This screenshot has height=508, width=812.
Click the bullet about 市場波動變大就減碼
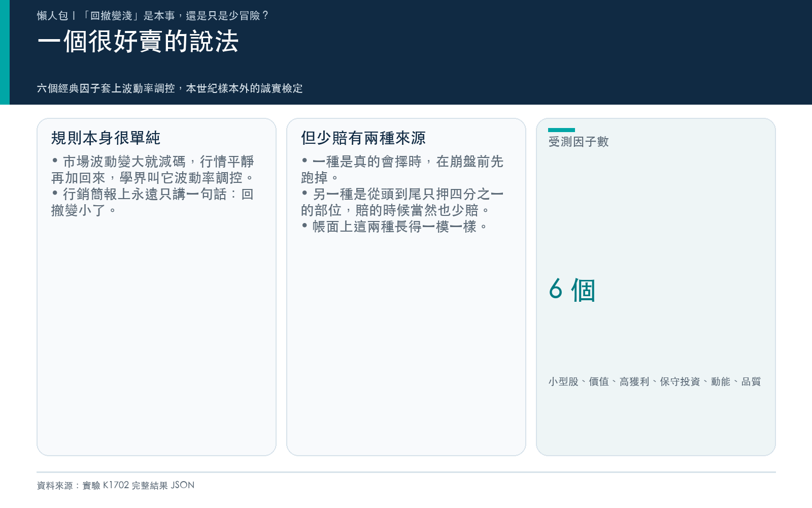pyautogui.click(x=153, y=170)
